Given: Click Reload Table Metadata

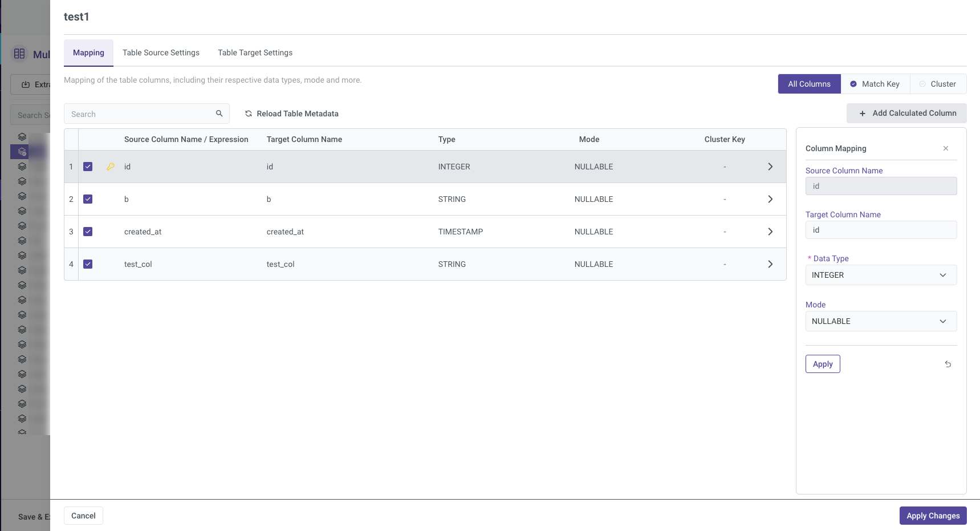Looking at the screenshot, I should pos(292,114).
